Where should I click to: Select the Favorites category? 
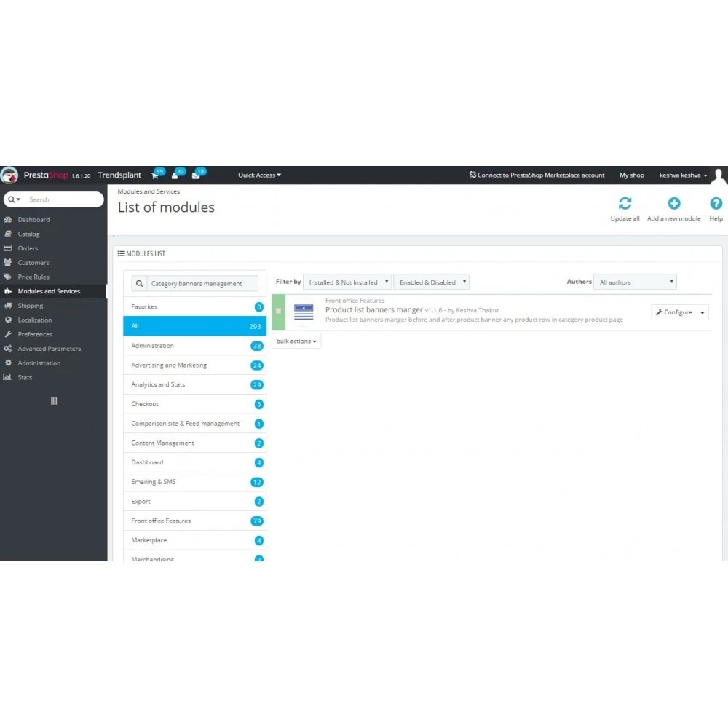tap(194, 307)
